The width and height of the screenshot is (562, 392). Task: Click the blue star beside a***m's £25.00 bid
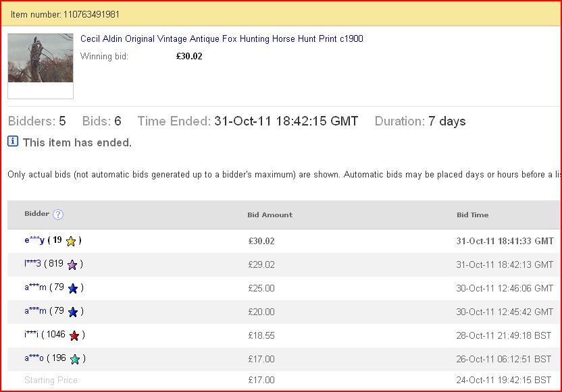(73, 289)
